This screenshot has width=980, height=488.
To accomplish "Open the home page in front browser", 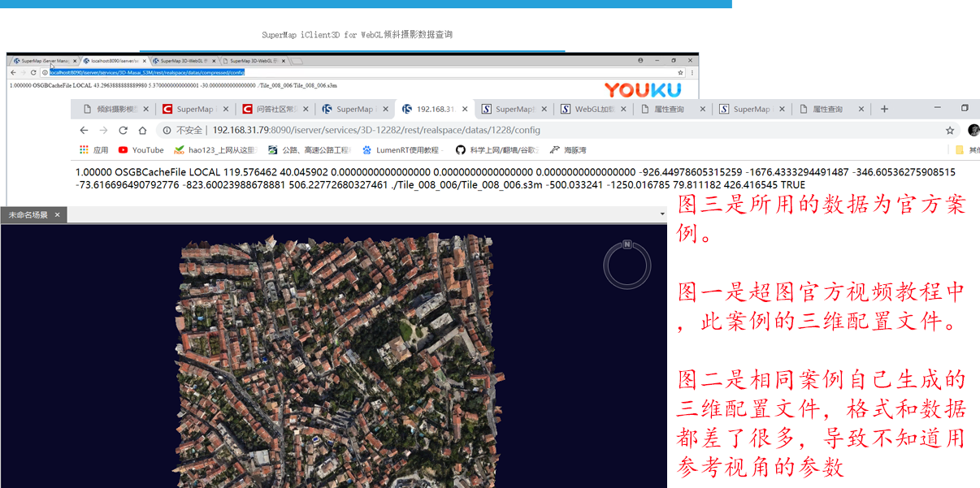I will [143, 130].
